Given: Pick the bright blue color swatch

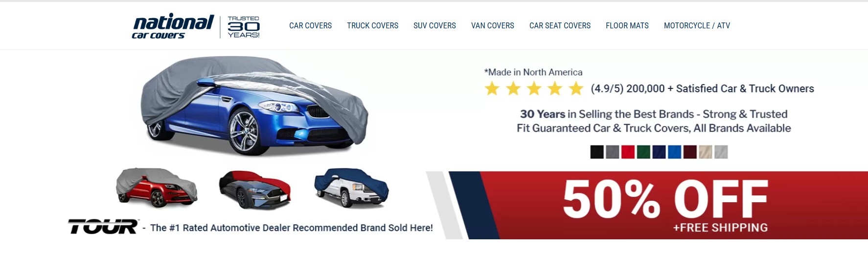Looking at the screenshot, I should (674, 152).
